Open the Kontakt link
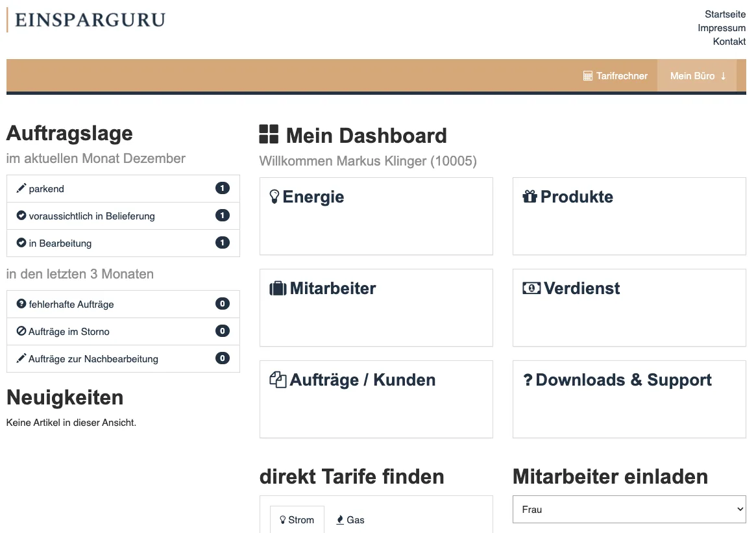 point(729,42)
